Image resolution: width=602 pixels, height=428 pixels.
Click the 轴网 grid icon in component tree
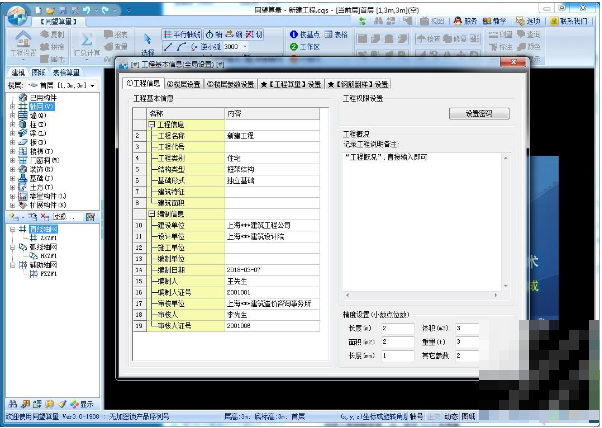(22, 106)
